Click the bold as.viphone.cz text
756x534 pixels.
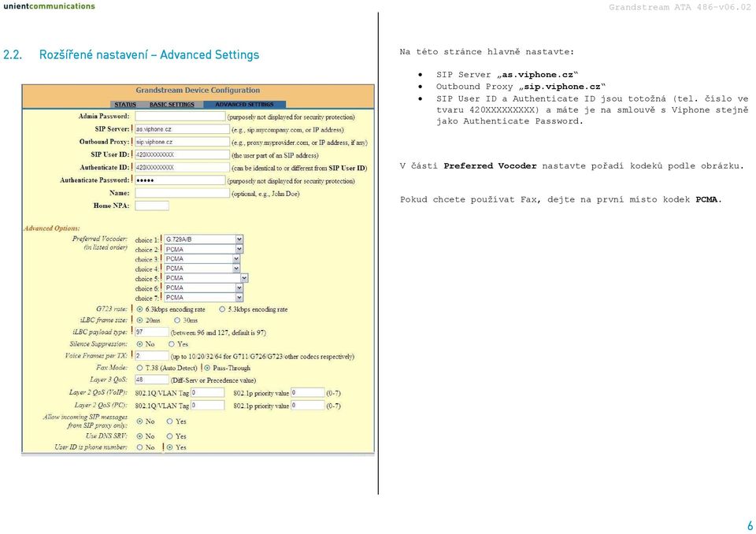pyautogui.click(x=538, y=75)
